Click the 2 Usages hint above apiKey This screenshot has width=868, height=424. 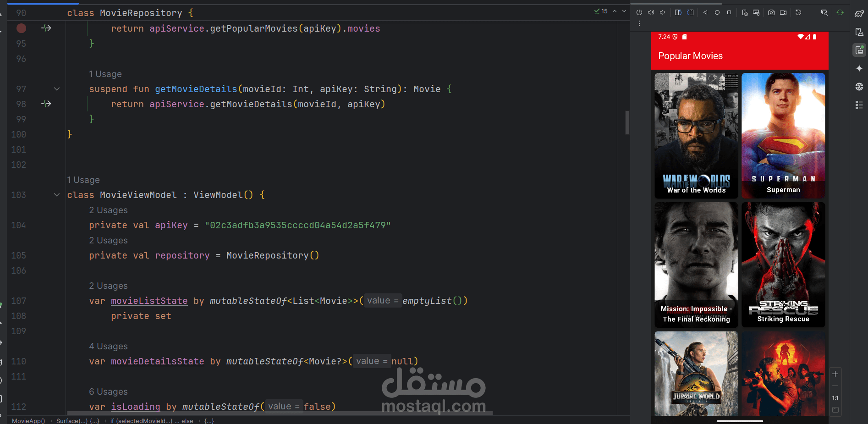pyautogui.click(x=109, y=210)
